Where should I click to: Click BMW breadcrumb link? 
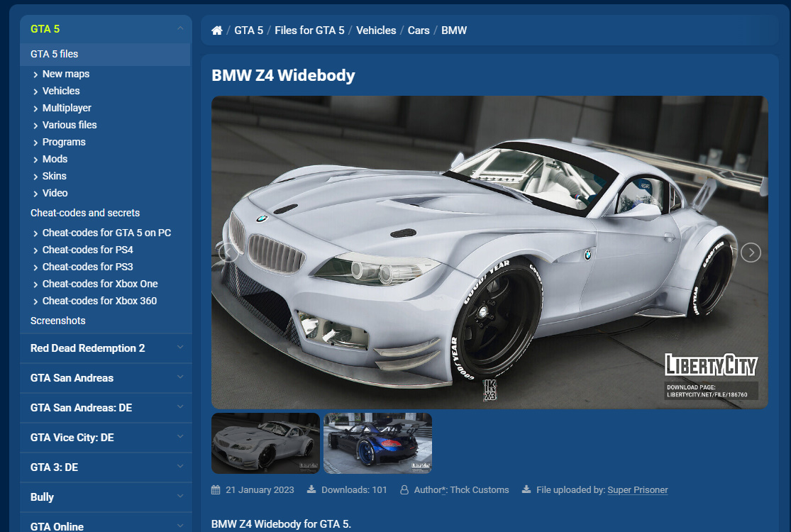click(454, 31)
